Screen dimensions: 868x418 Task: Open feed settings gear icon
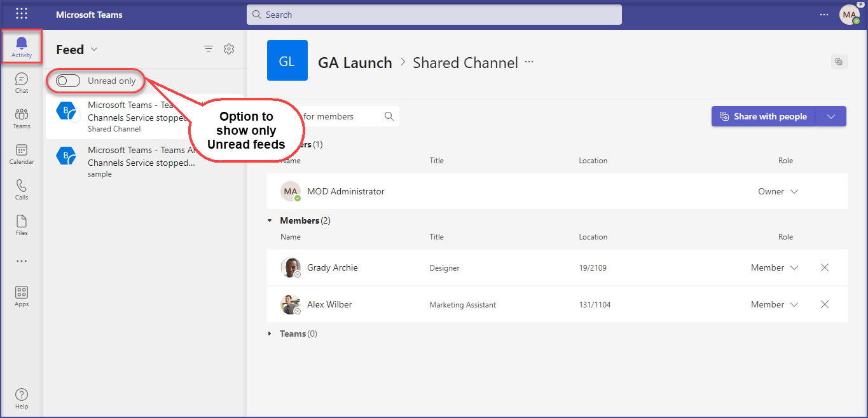229,50
